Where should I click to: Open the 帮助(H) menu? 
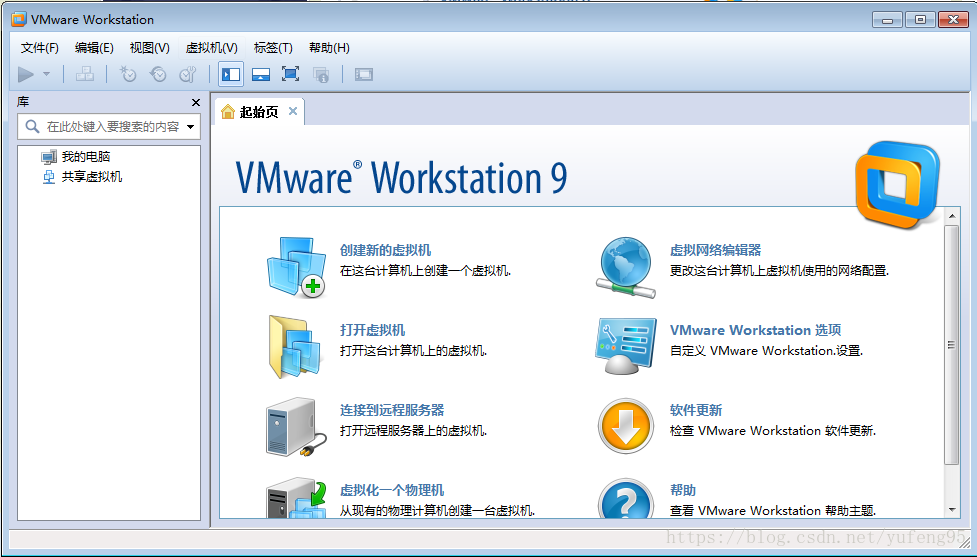point(329,48)
